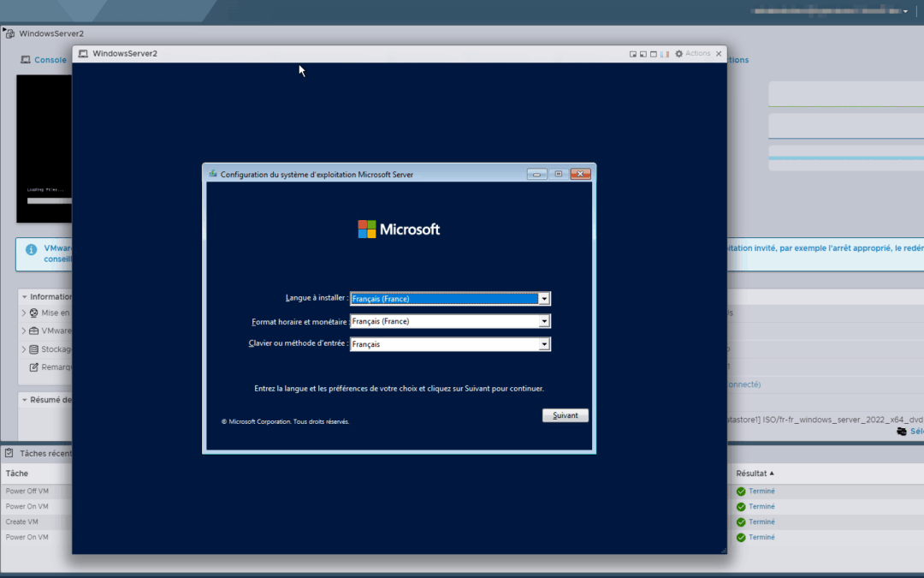The image size is (924, 578).
Task: Switch console to full window view icon
Action: (x=653, y=54)
